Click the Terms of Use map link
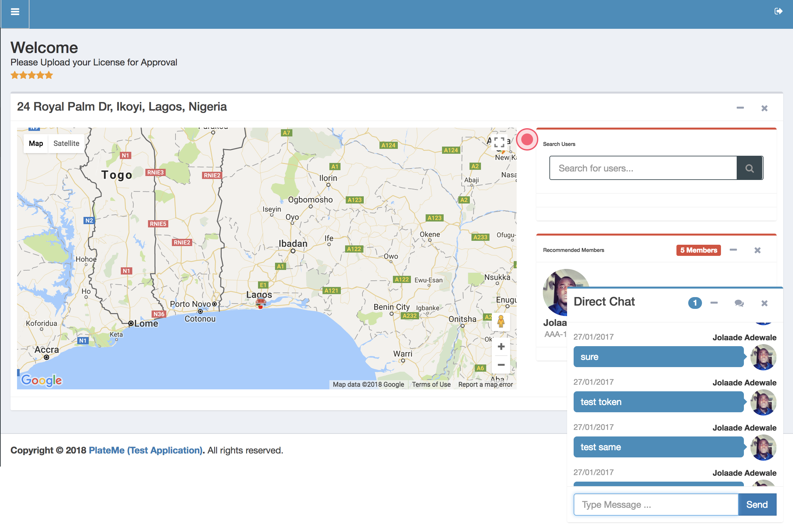This screenshot has height=532, width=793. [431, 384]
